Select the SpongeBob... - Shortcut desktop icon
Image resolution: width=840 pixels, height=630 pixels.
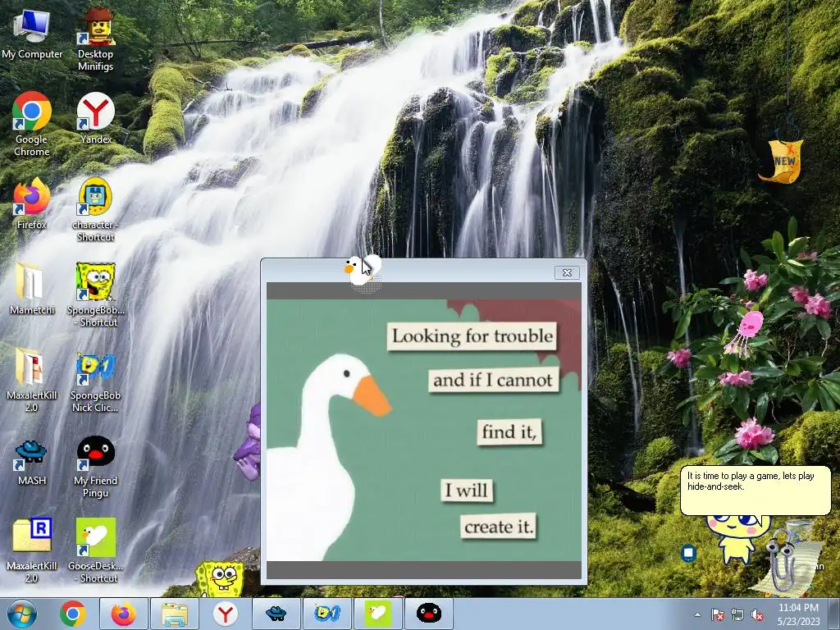(95, 294)
